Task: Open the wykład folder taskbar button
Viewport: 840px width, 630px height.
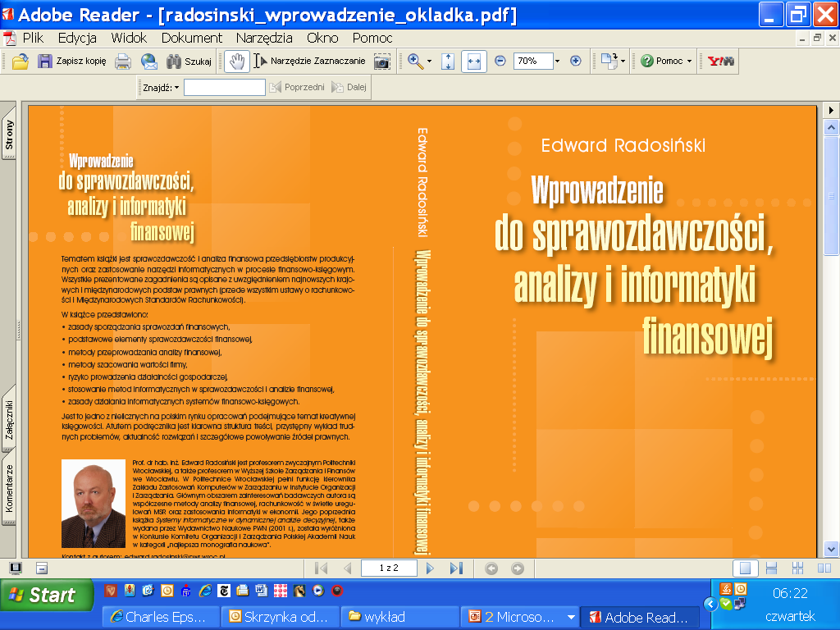Action: point(400,617)
